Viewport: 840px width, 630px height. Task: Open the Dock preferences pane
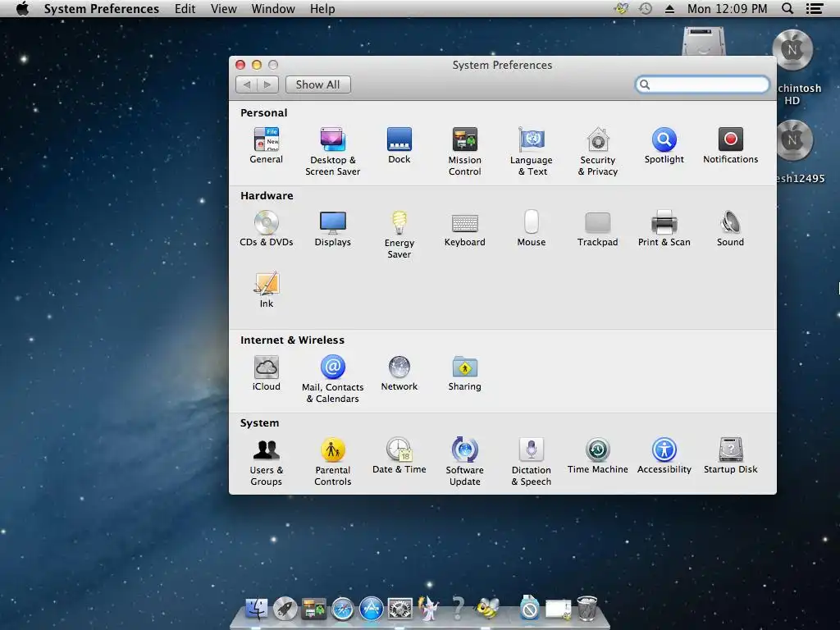(x=399, y=145)
